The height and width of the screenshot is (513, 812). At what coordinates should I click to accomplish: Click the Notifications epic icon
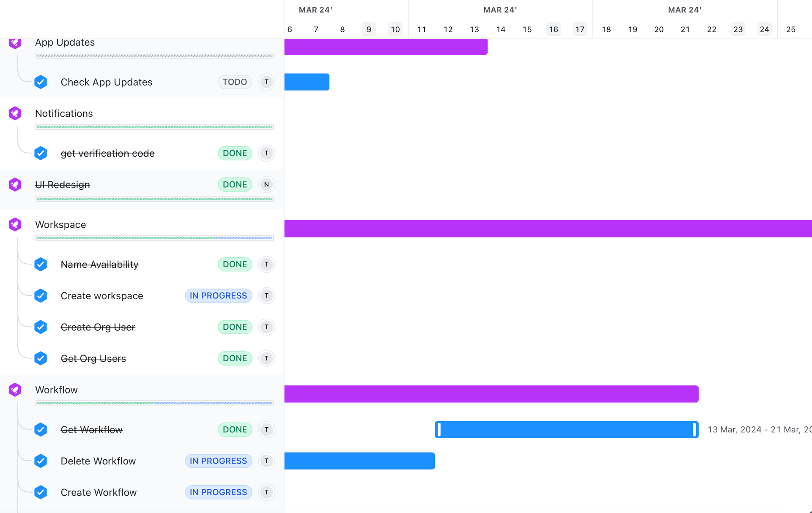click(x=15, y=113)
